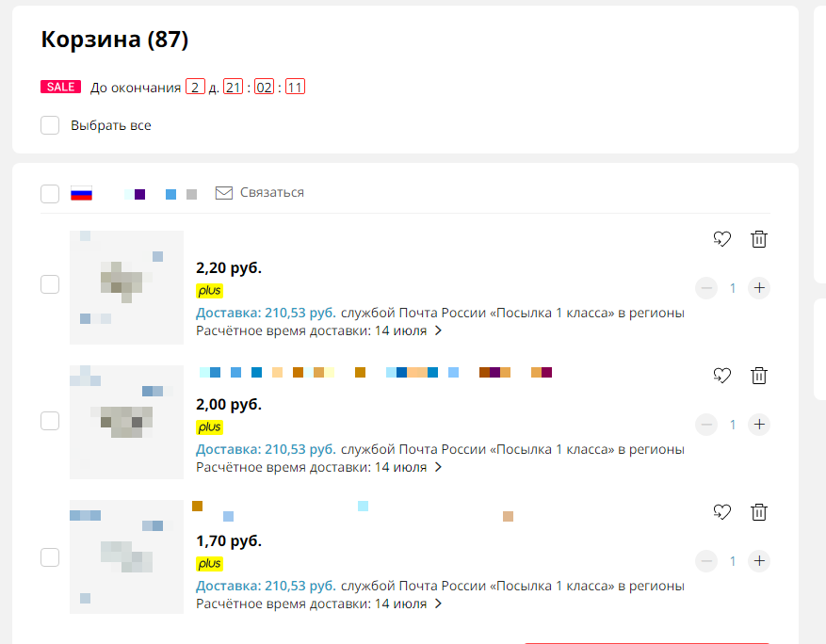Tick the seller's store checkbox
The width and height of the screenshot is (826, 644).
(x=50, y=193)
